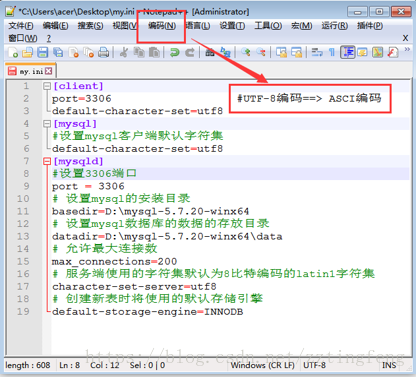The image size is (416, 377).
Task: Open the 搜索(S) menu
Action: pyautogui.click(x=90, y=26)
